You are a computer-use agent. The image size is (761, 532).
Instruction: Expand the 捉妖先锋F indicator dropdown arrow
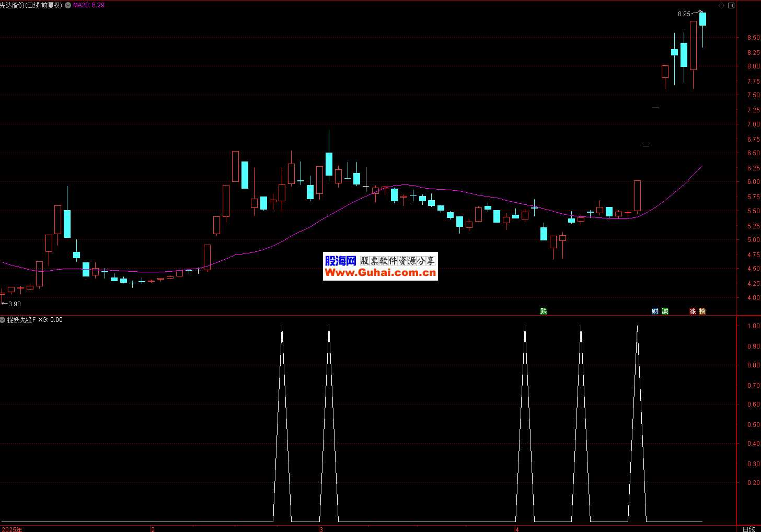3,320
